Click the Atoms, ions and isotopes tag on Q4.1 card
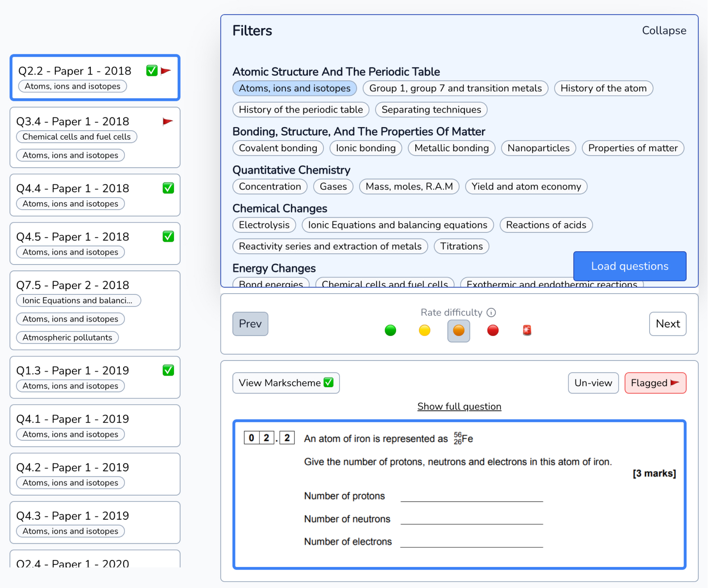708x588 pixels. [70, 435]
